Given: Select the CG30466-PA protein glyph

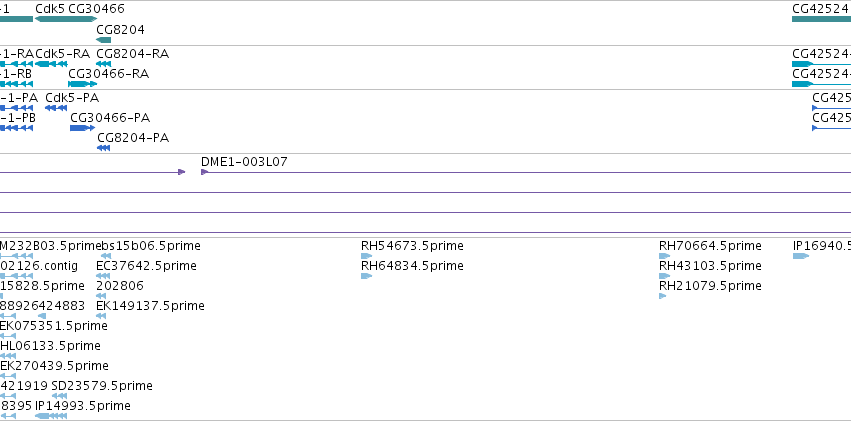Looking at the screenshot, I should (x=82, y=128).
